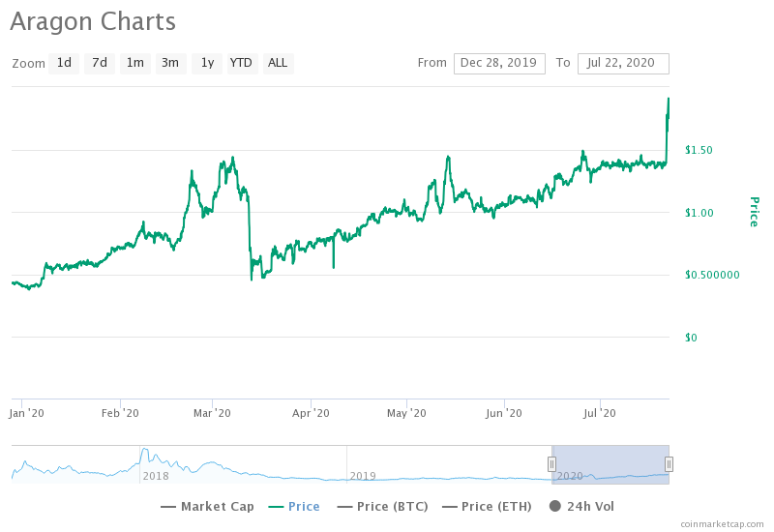Click the Jul '20 axis label
The width and height of the screenshot is (774, 532).
[x=600, y=413]
